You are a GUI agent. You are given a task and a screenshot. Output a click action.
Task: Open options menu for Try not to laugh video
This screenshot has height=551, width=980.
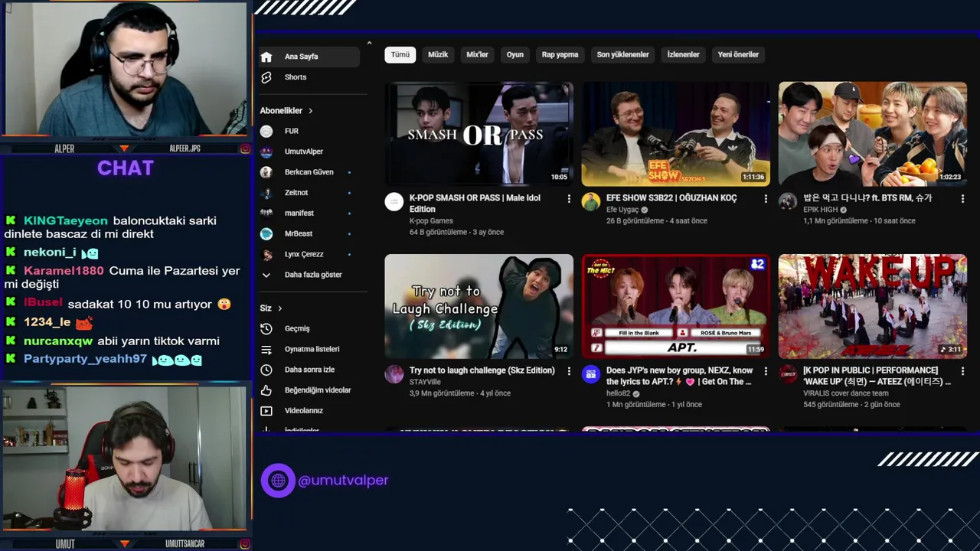tap(568, 371)
